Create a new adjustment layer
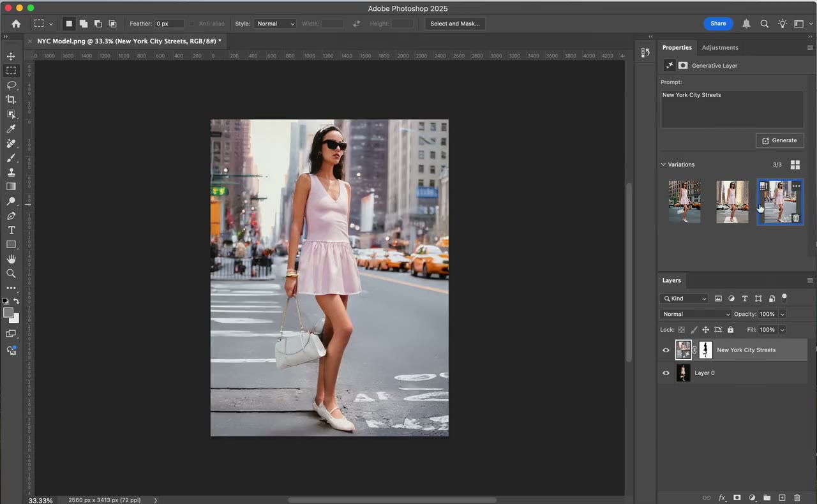The width and height of the screenshot is (817, 504). [752, 498]
